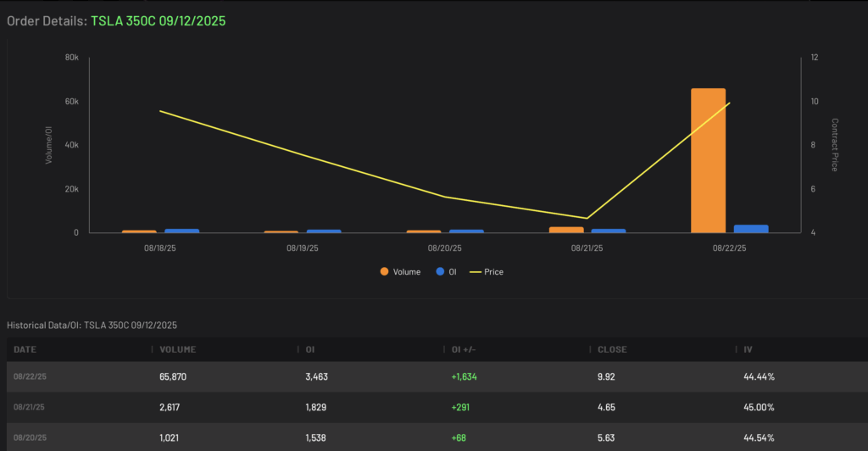Image resolution: width=868 pixels, height=451 pixels.
Task: Click the 4.65 close price cell
Action: (606, 407)
